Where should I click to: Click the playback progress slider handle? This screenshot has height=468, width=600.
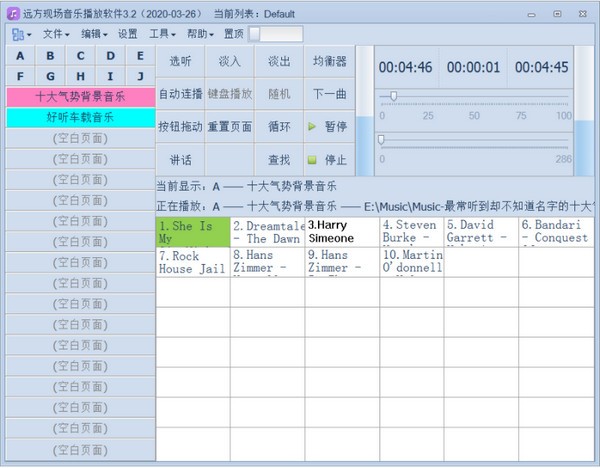click(381, 140)
